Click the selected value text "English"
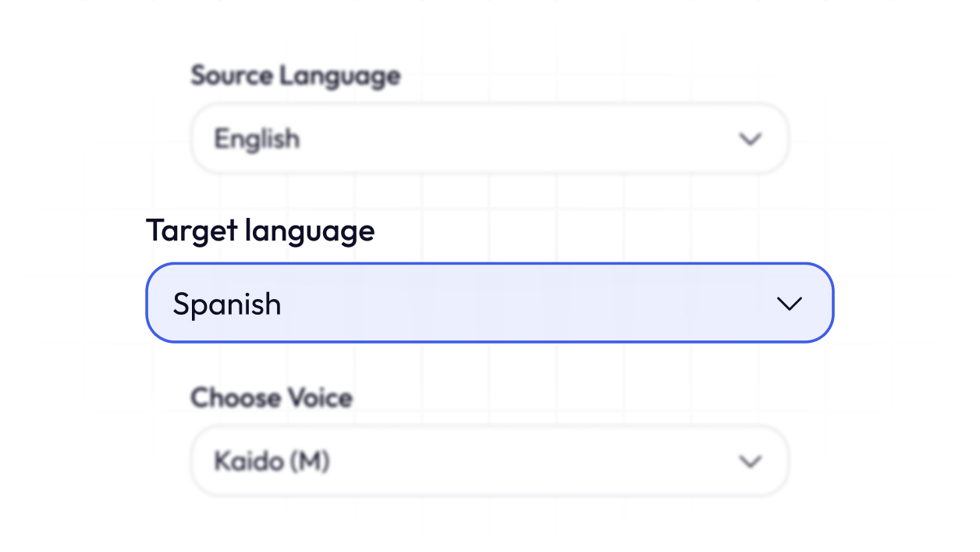 pos(257,139)
